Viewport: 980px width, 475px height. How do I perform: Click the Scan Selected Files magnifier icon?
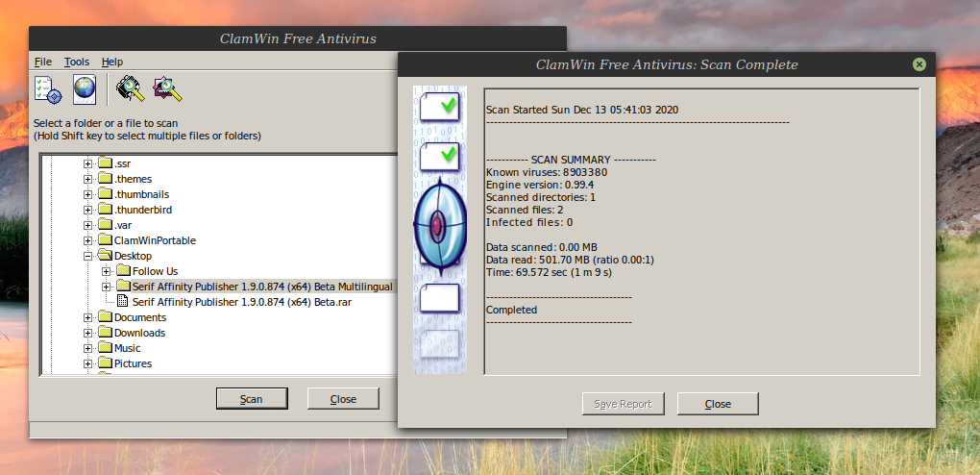[167, 89]
